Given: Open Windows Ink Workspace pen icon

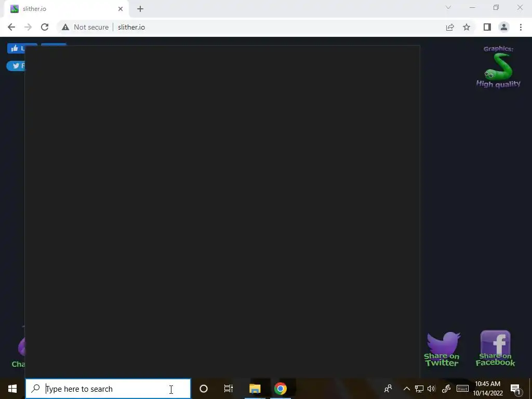Looking at the screenshot, I should pos(446,389).
